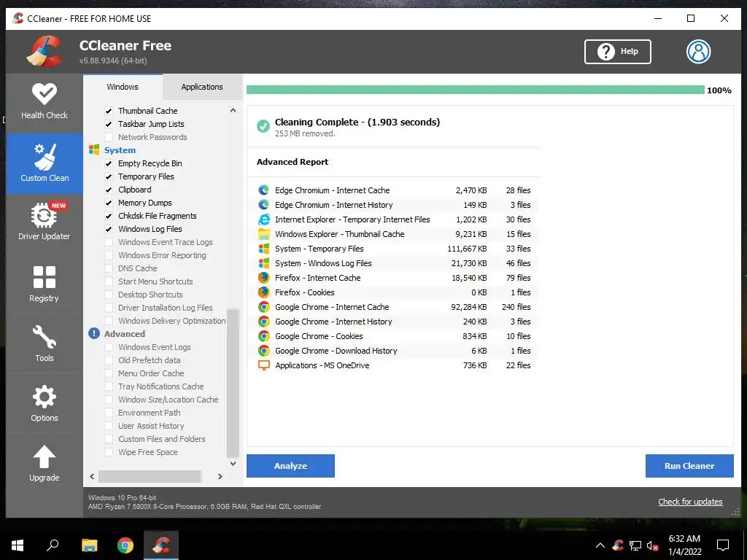Open File Explorer from taskbar
Image resolution: width=747 pixels, height=560 pixels.
(x=89, y=545)
